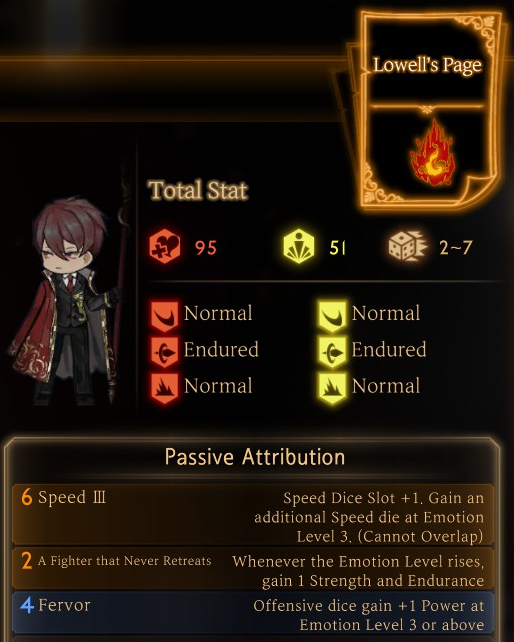The height and width of the screenshot is (642, 514).
Task: Click the yellow slash stagger resistance icon
Action: click(332, 316)
